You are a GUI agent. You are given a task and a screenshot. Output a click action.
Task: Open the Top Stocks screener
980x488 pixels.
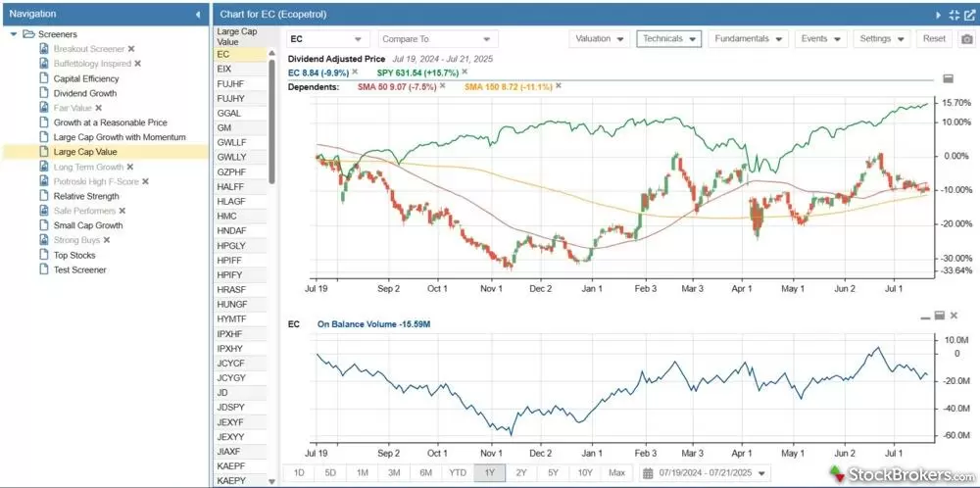pyautogui.click(x=74, y=255)
